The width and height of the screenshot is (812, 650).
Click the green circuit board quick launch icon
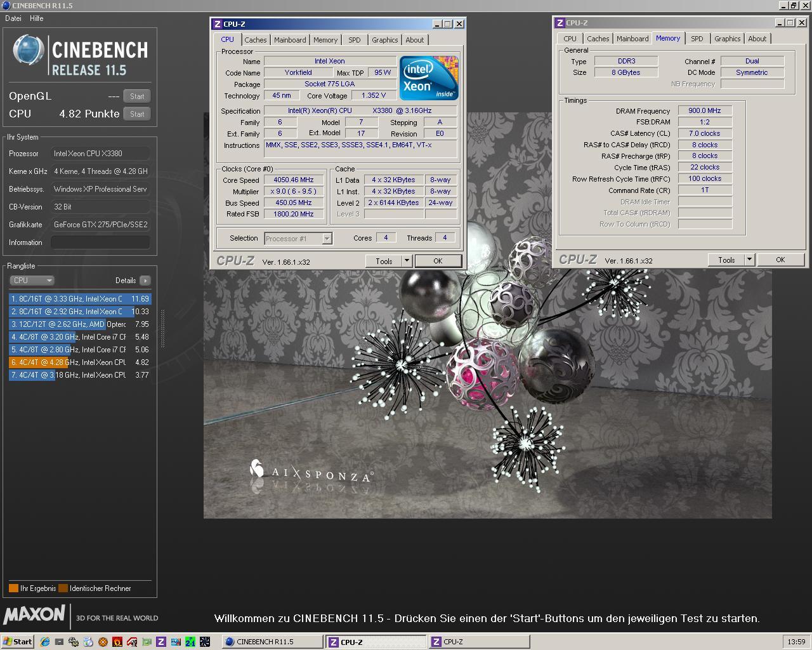click(147, 642)
